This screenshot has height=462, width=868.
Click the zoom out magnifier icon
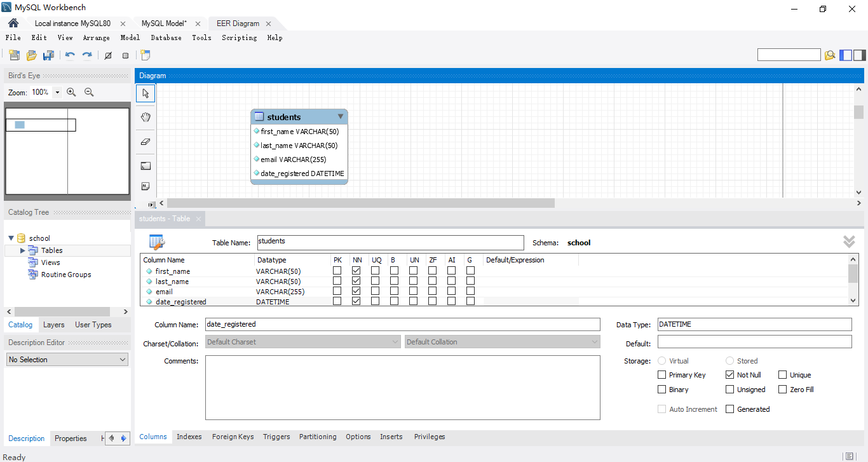tap(89, 92)
